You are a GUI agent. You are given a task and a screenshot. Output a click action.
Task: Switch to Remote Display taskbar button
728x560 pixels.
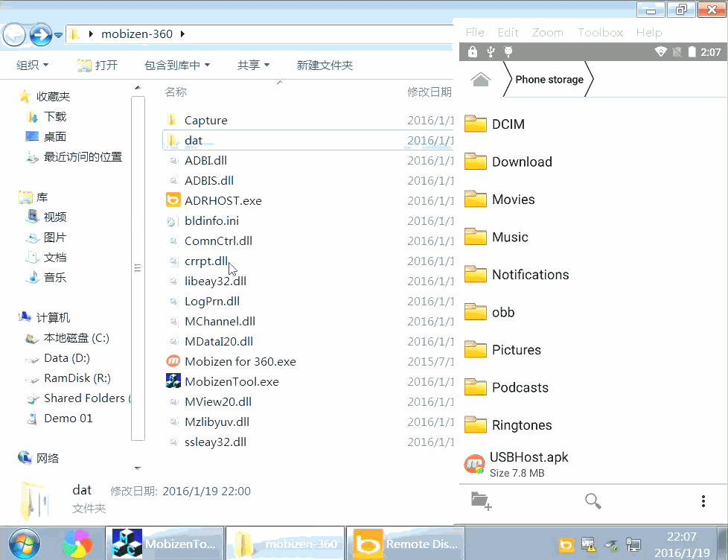pos(406,544)
